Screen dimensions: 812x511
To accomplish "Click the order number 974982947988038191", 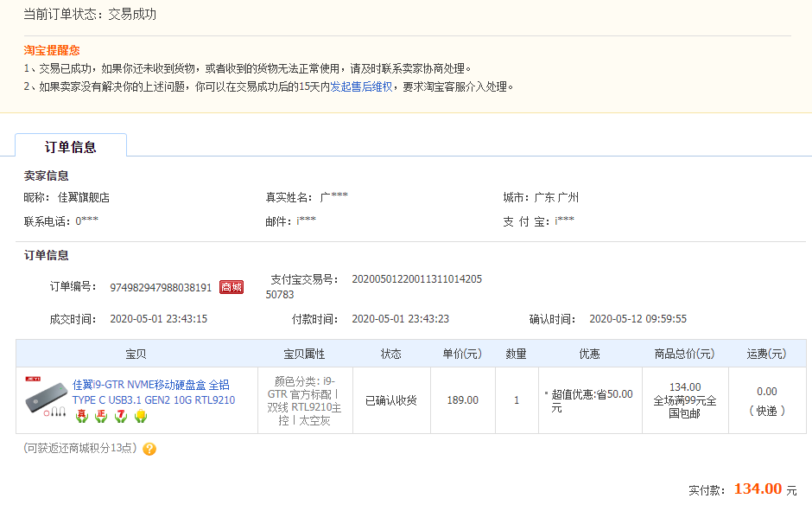I will click(x=161, y=288).
